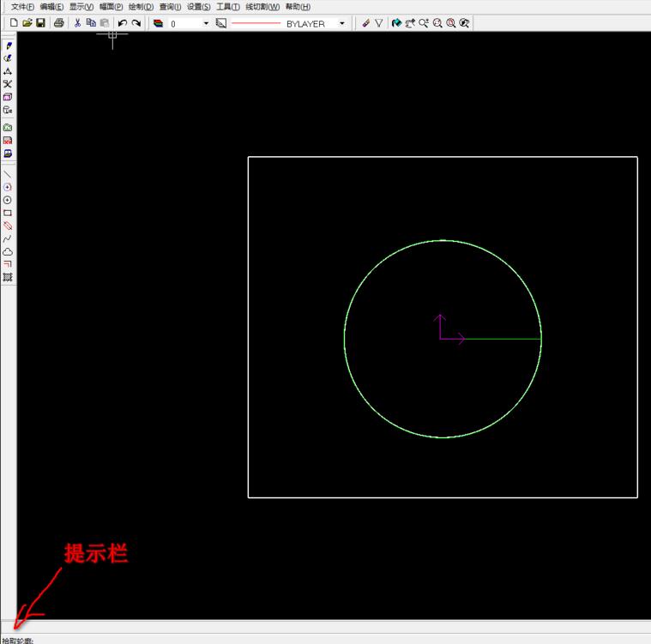Click the layer color stack icon

[x=158, y=23]
